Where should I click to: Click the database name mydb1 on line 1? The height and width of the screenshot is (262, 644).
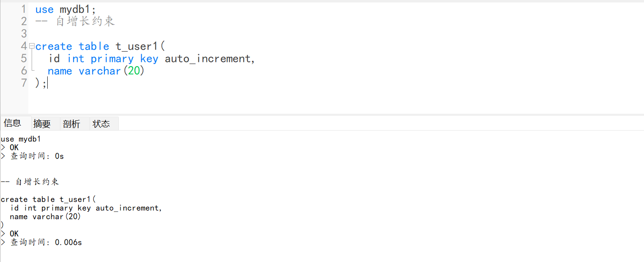[75, 9]
